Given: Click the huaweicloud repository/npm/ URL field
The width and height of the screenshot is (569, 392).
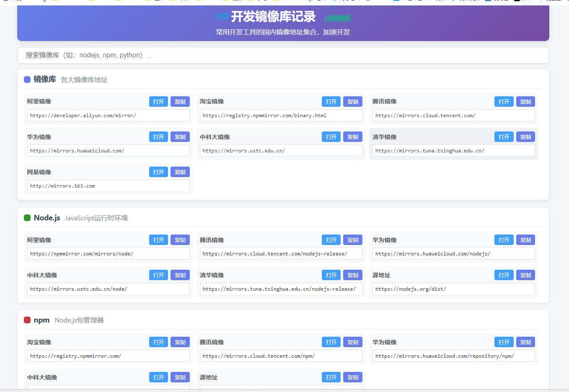Looking at the screenshot, I should 454,356.
